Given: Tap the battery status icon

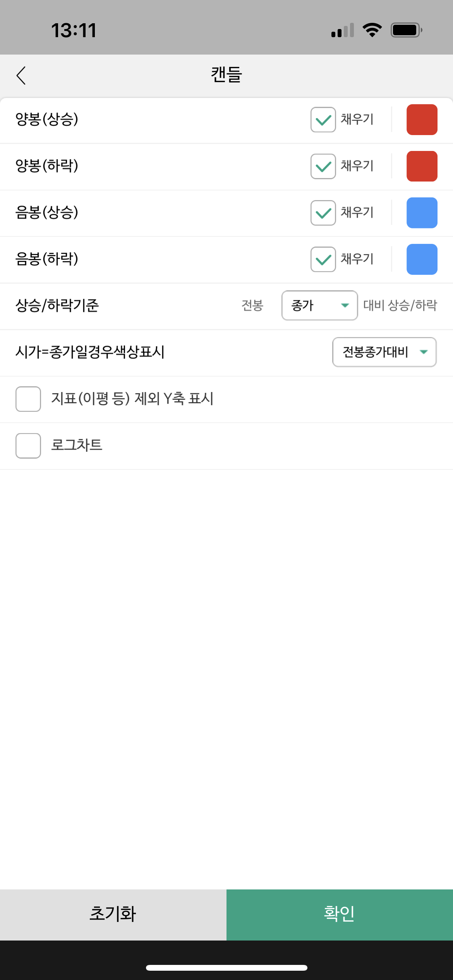Looking at the screenshot, I should click(406, 30).
